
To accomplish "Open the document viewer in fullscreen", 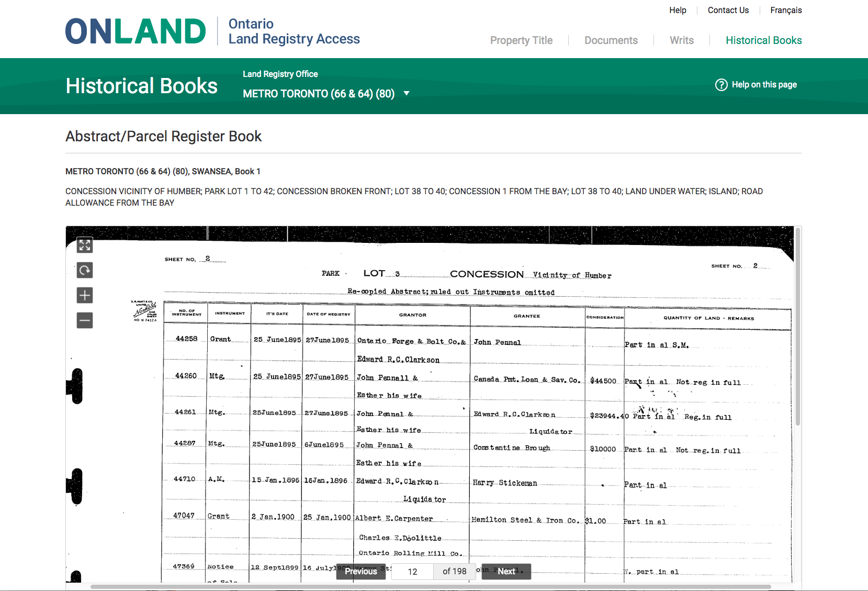I will [x=85, y=245].
